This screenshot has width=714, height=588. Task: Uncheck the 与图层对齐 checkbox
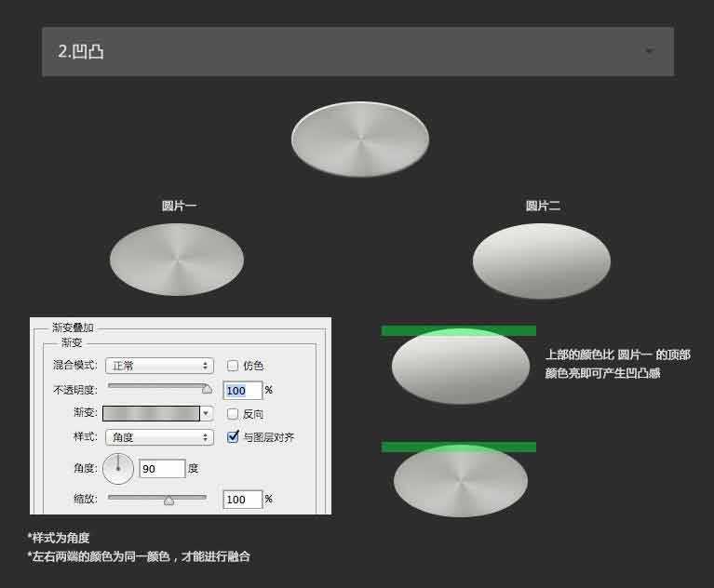click(234, 436)
